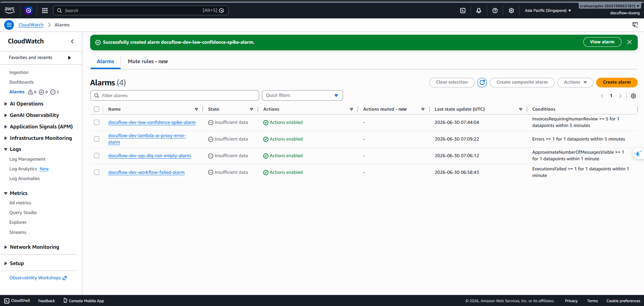This screenshot has width=644, height=306.
Task: Open the AWS home logo
Action: (x=10, y=10)
